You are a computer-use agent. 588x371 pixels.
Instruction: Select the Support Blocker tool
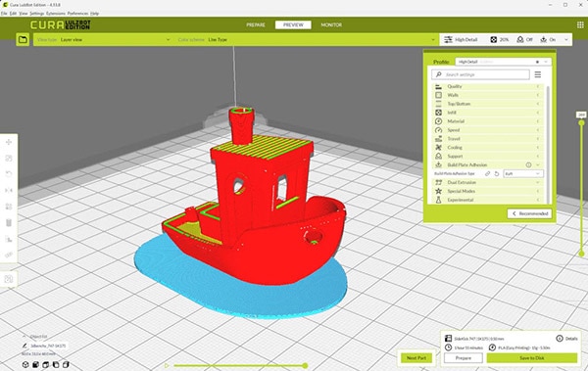coord(9,239)
